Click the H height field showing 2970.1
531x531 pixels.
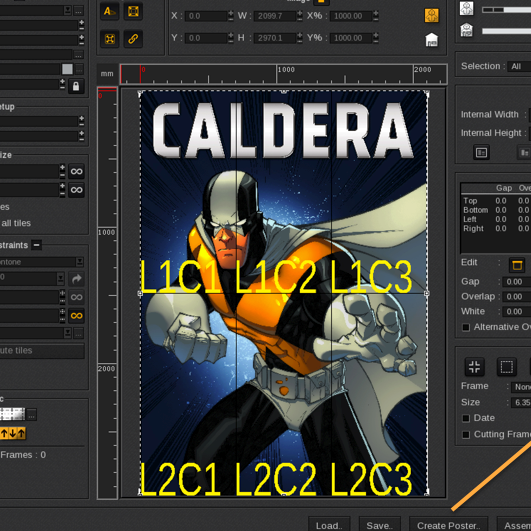pyautogui.click(x=275, y=38)
